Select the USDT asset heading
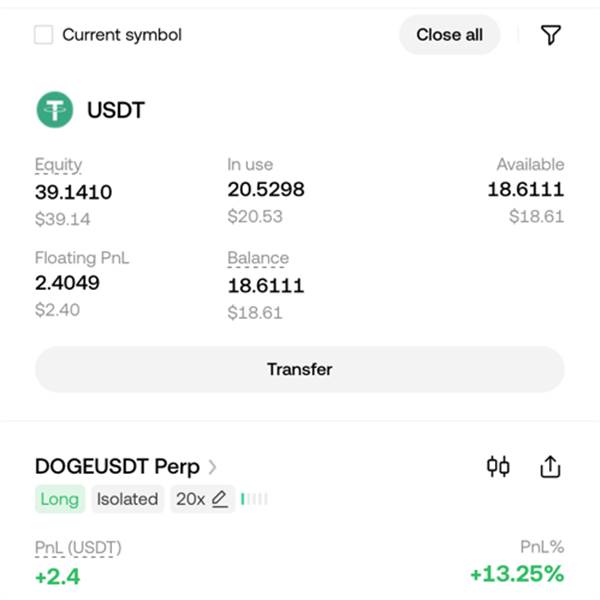This screenshot has height=600, width=600. click(x=116, y=110)
